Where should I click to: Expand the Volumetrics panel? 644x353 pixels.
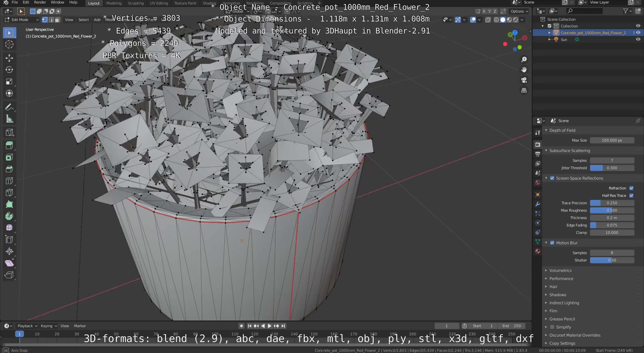(560, 271)
